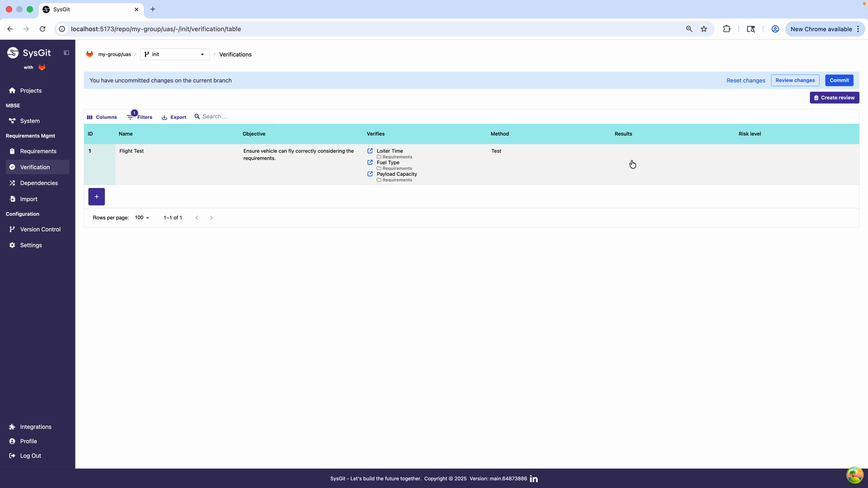Open the branch selector dropdown
The width and height of the screenshot is (868, 488).
tap(202, 54)
